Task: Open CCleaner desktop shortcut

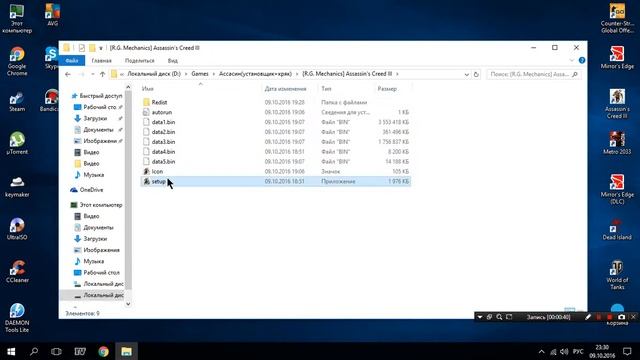Action: coord(17,271)
